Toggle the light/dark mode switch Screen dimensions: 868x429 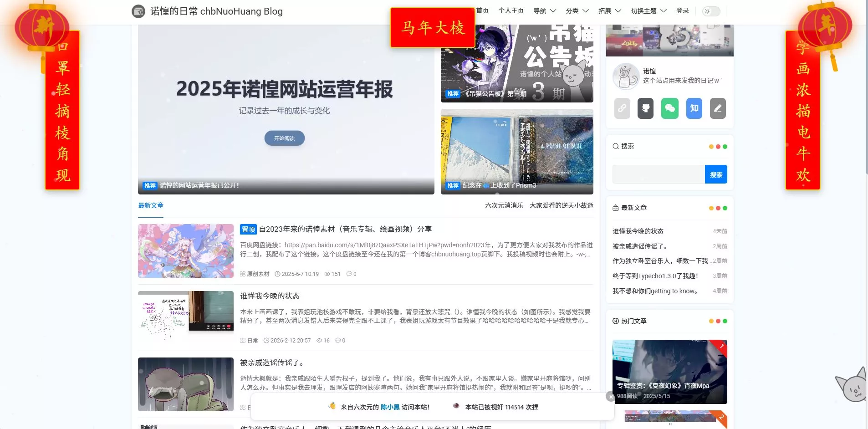click(x=711, y=11)
